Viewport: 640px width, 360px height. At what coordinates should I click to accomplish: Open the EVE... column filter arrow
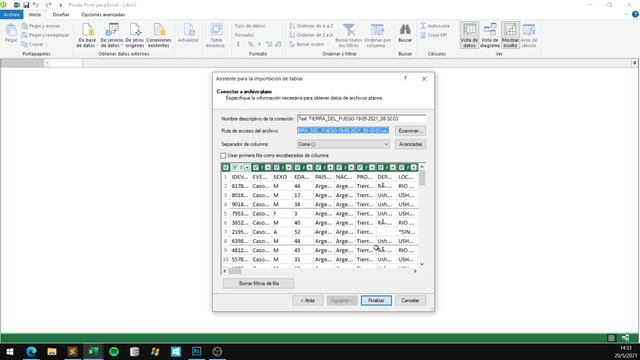tap(268, 167)
